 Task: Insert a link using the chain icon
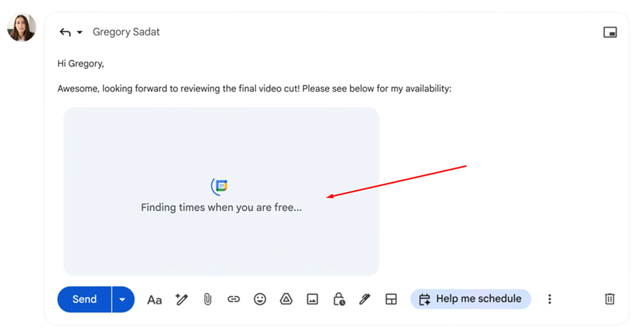(233, 299)
